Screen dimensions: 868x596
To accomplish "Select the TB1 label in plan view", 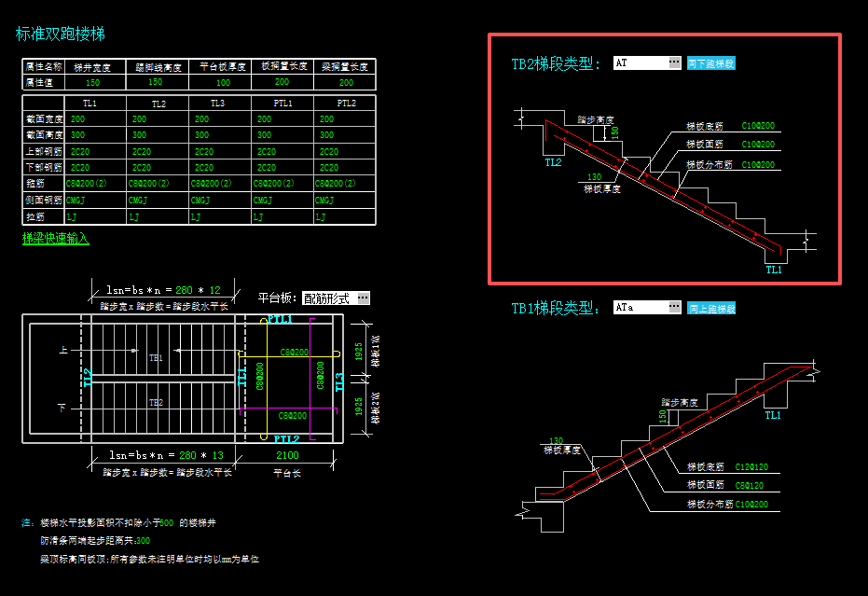I will [156, 358].
